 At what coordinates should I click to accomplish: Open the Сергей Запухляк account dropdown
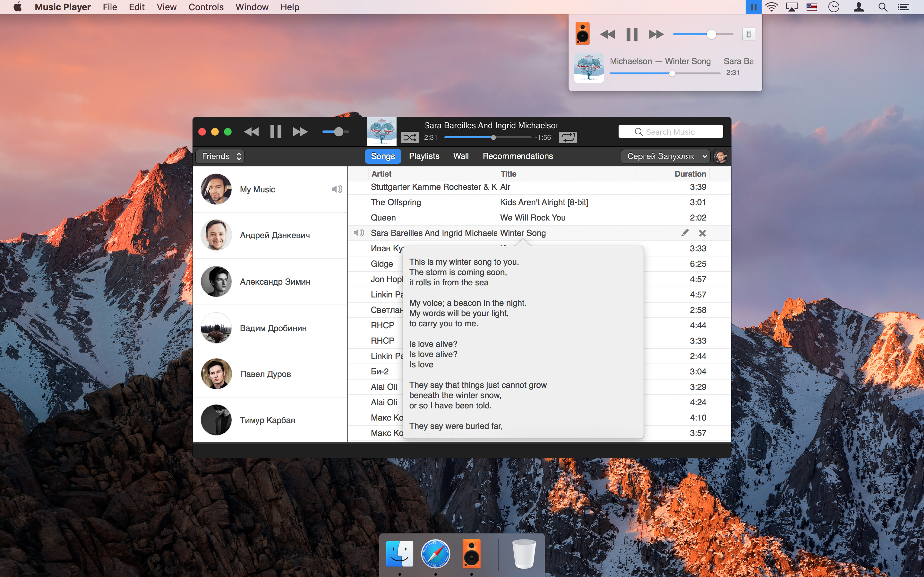pos(665,156)
